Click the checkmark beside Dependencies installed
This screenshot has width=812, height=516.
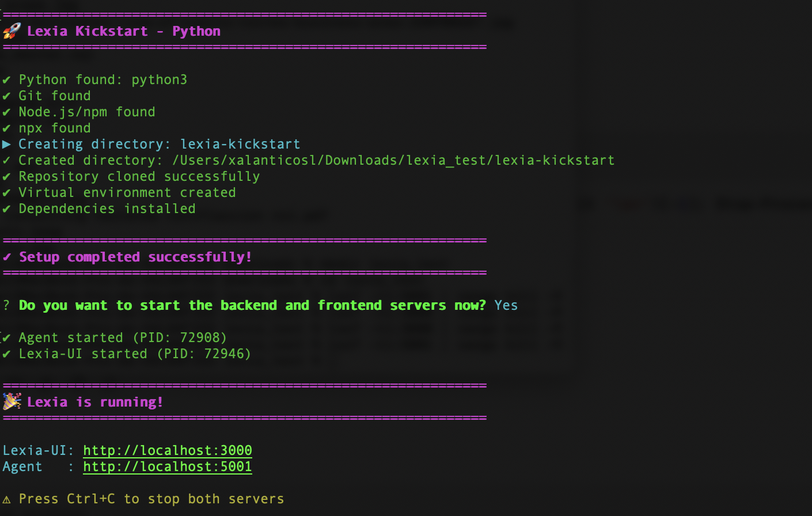(x=6, y=208)
